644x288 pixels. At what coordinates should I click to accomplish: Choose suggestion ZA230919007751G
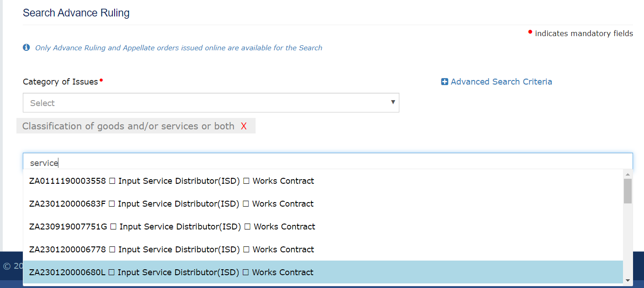point(323,227)
